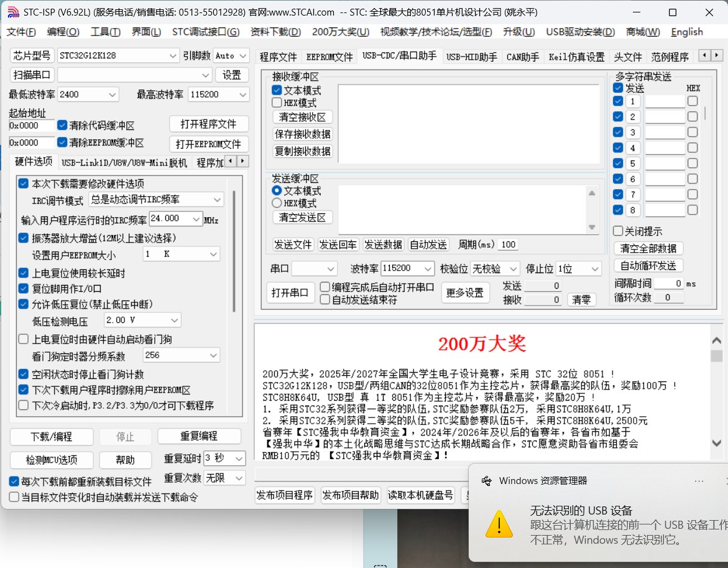The height and width of the screenshot is (568, 728).
Task: Check 关闭提示 checkbox
Action: (618, 231)
